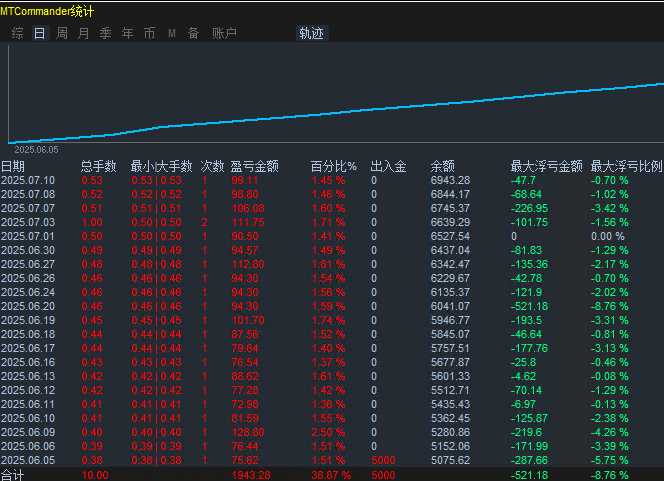
Task: Select the 2025.07.07 date cell
Action: (x=28, y=208)
